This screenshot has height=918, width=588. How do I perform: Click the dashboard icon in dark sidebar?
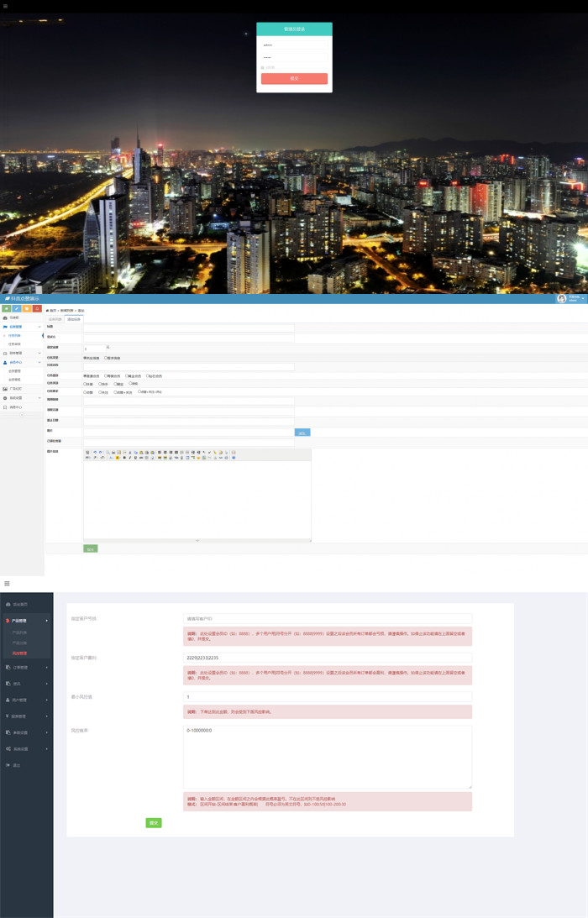8,604
